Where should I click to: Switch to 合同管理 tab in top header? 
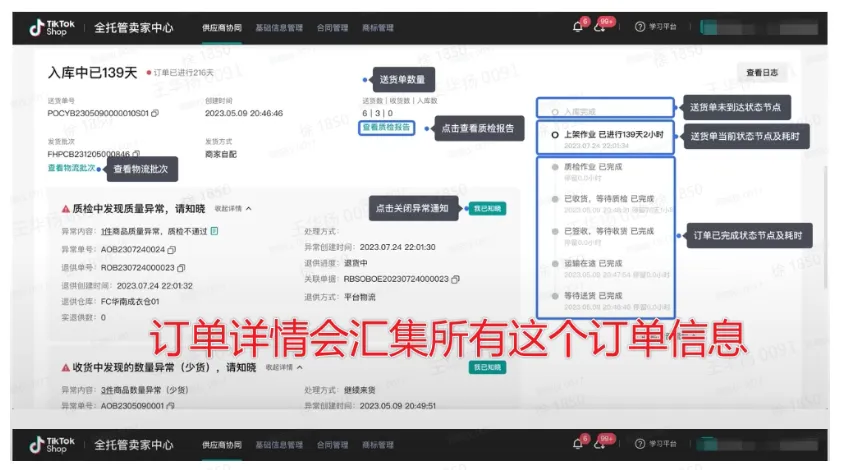pyautogui.click(x=332, y=28)
